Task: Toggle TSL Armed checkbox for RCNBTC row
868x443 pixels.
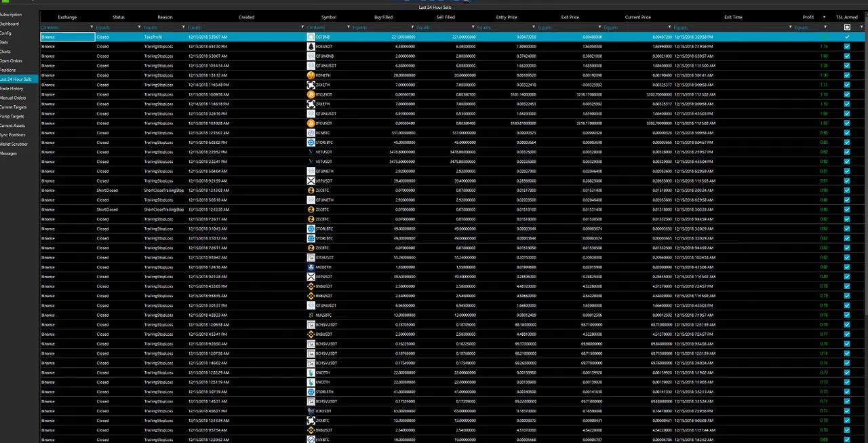Action: (x=846, y=132)
